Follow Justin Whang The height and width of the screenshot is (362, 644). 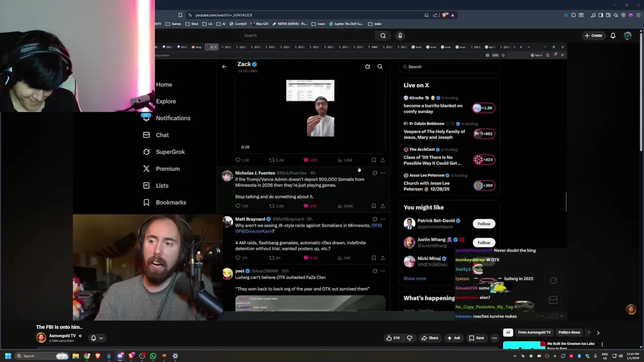coord(484,242)
